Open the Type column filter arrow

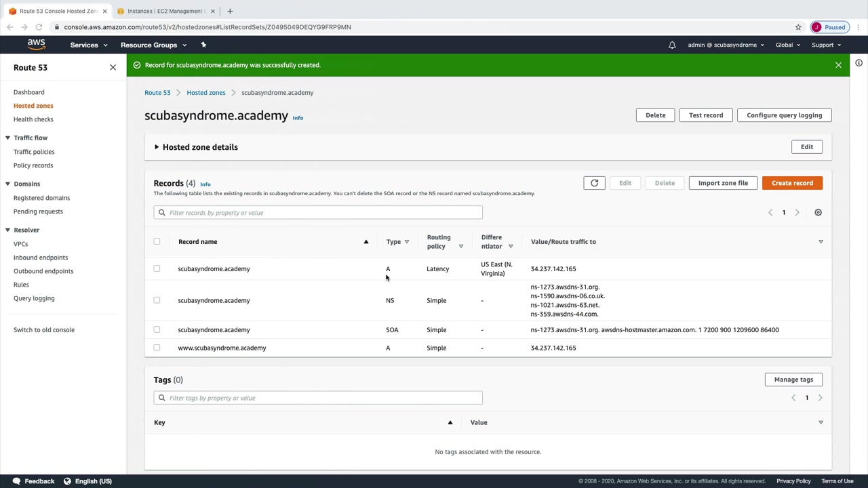coord(407,242)
